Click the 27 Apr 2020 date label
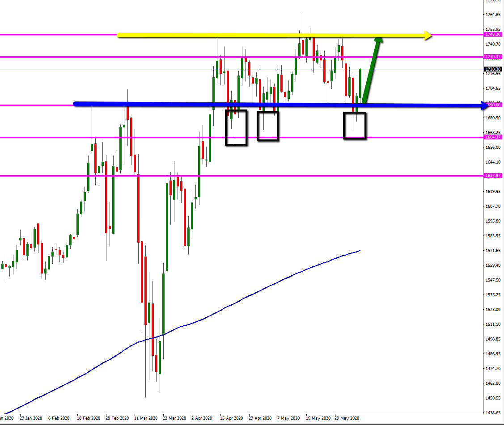 tap(260, 418)
